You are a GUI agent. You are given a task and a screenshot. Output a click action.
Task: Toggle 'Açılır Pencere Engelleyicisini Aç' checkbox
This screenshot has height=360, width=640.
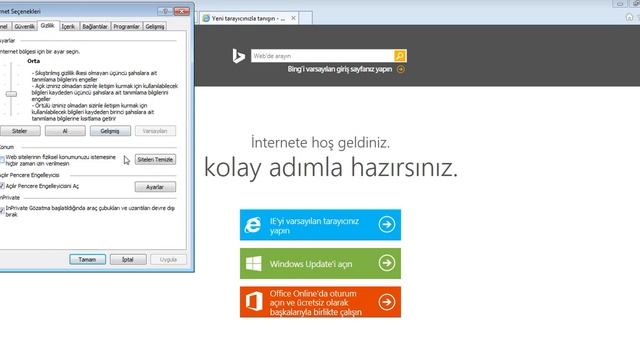click(2, 186)
